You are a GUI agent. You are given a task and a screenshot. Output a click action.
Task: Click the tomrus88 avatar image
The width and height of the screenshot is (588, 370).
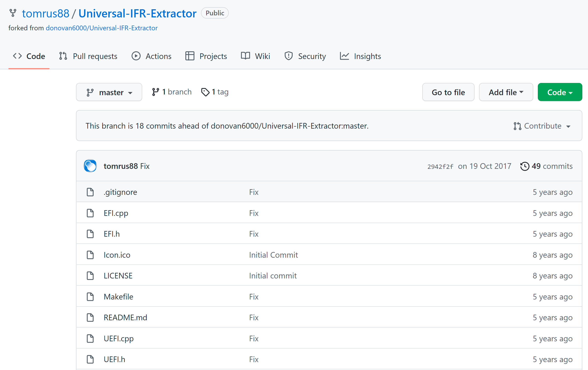[90, 166]
